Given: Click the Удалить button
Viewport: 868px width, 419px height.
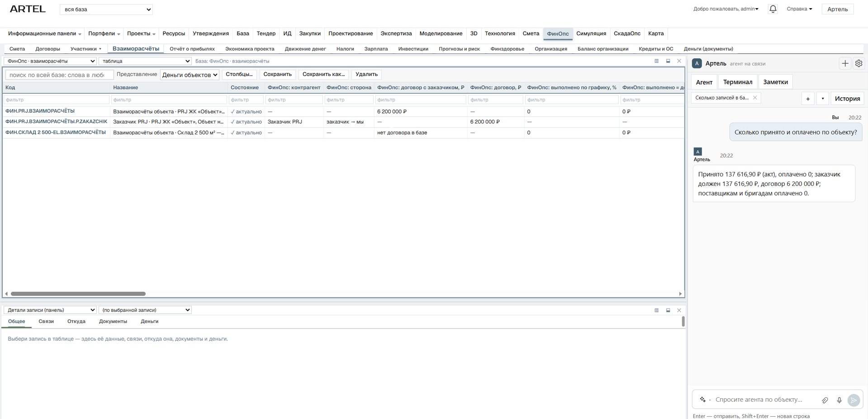Looking at the screenshot, I should click(x=366, y=74).
